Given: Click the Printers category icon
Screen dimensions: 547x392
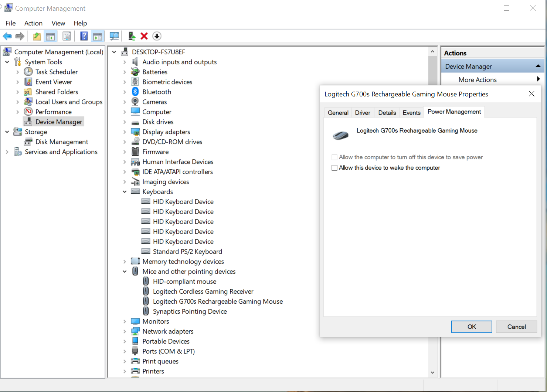Looking at the screenshot, I should 135,371.
